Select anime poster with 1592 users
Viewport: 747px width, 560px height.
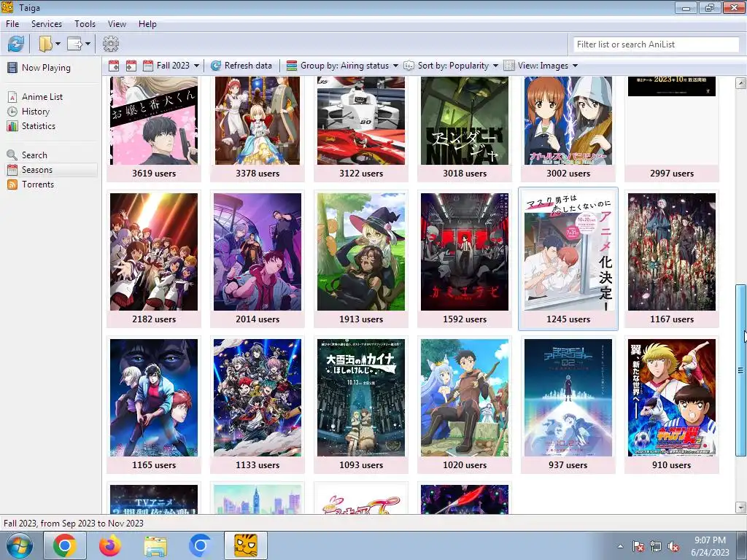click(x=465, y=259)
